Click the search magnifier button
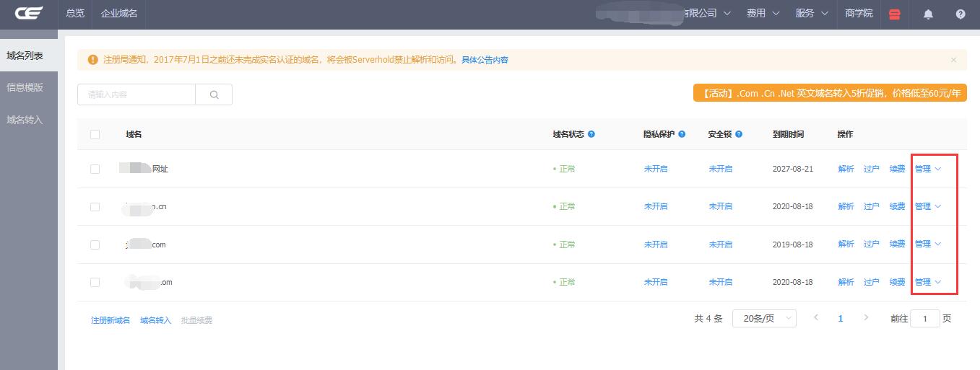980x370 pixels. coord(214,94)
